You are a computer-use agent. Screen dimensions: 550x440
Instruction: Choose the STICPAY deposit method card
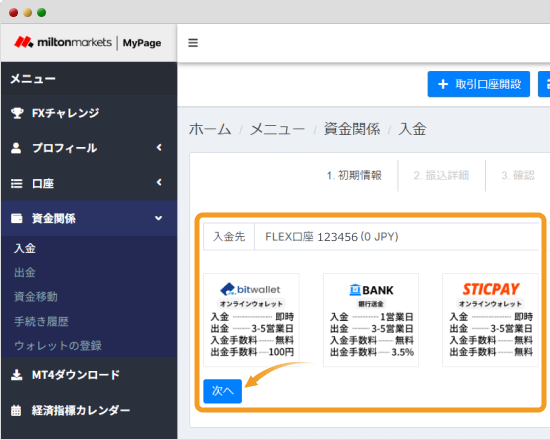pyautogui.click(x=490, y=320)
